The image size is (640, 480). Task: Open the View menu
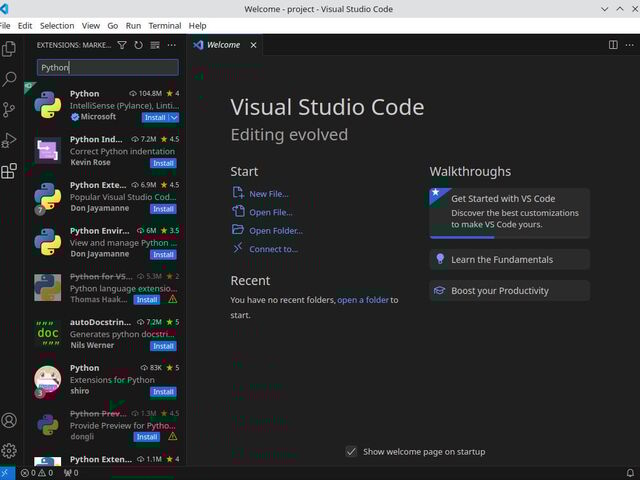point(91,26)
